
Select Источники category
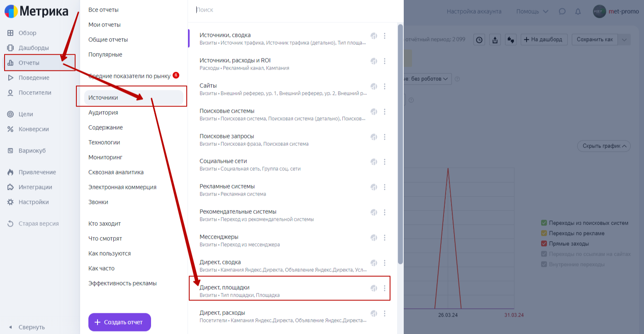coord(134,97)
